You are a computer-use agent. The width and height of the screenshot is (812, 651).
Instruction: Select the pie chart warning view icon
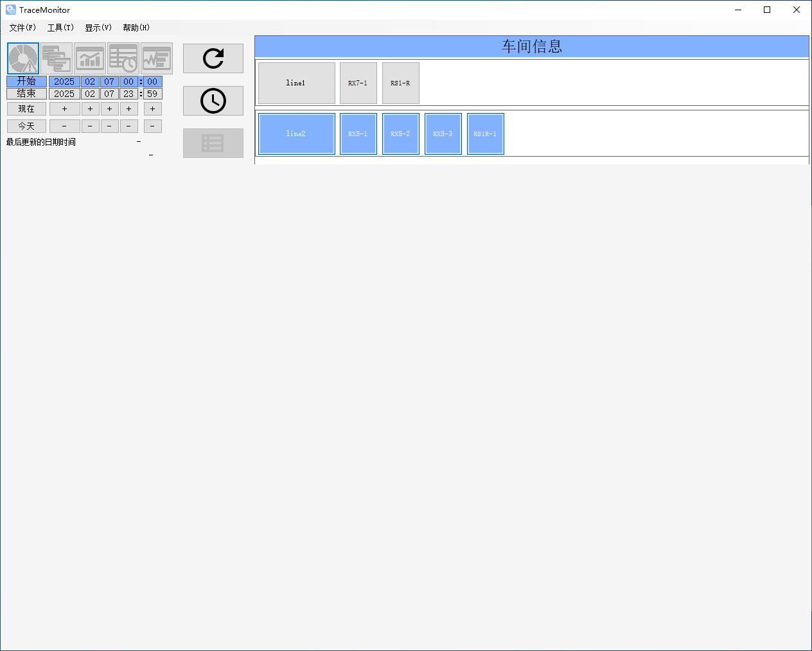(x=23, y=58)
